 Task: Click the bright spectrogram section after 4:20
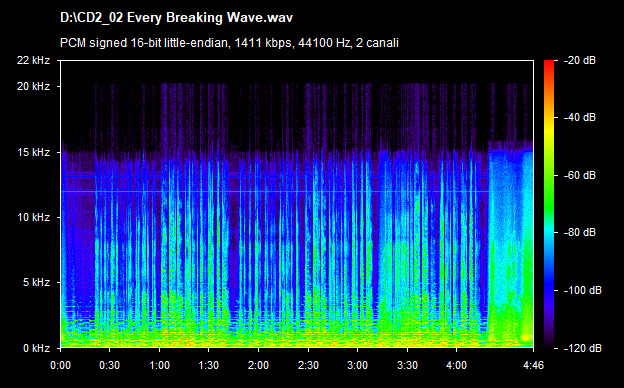point(511,245)
